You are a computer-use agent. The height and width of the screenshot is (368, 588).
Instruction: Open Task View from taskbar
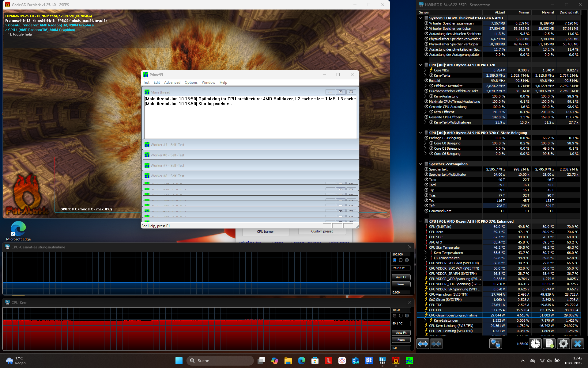[x=261, y=361]
